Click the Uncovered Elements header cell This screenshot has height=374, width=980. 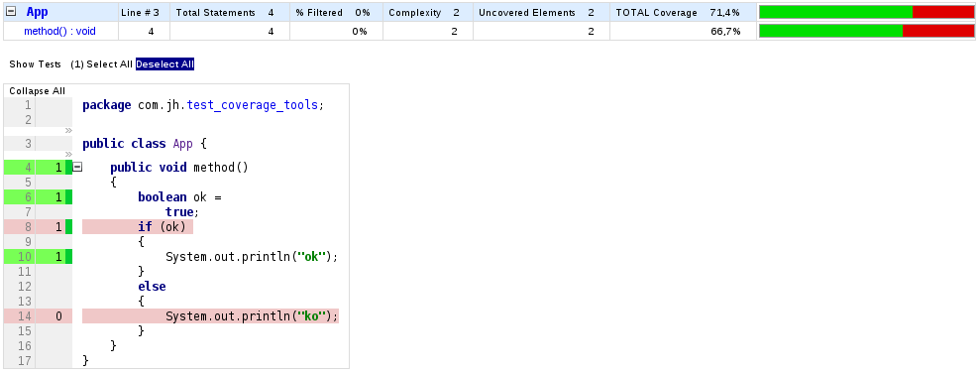click(541, 13)
